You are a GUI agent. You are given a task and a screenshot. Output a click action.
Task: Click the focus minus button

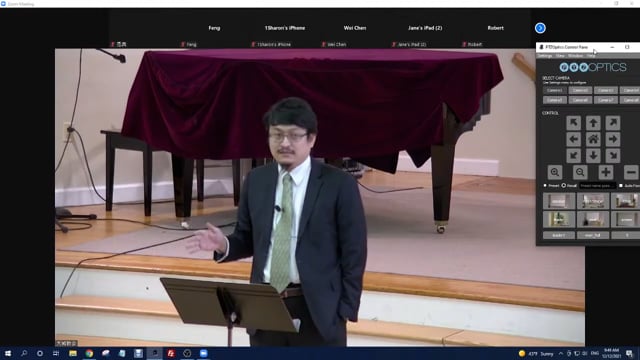pyautogui.click(x=631, y=172)
